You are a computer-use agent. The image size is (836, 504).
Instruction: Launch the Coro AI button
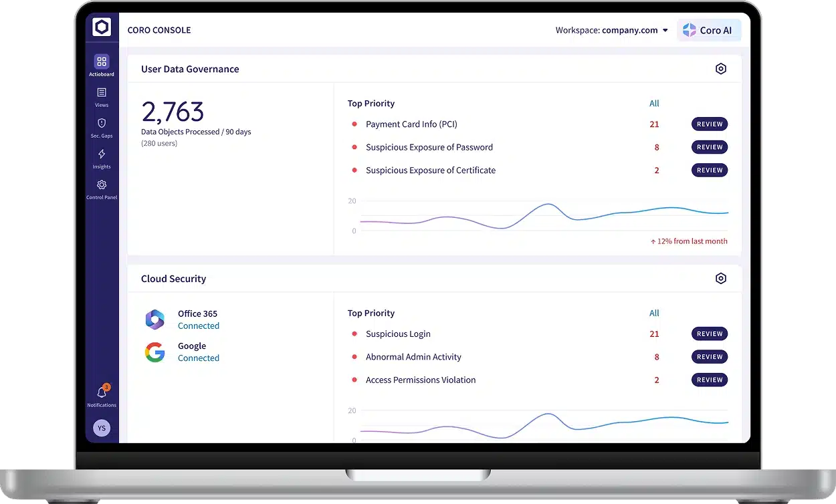[x=708, y=30]
